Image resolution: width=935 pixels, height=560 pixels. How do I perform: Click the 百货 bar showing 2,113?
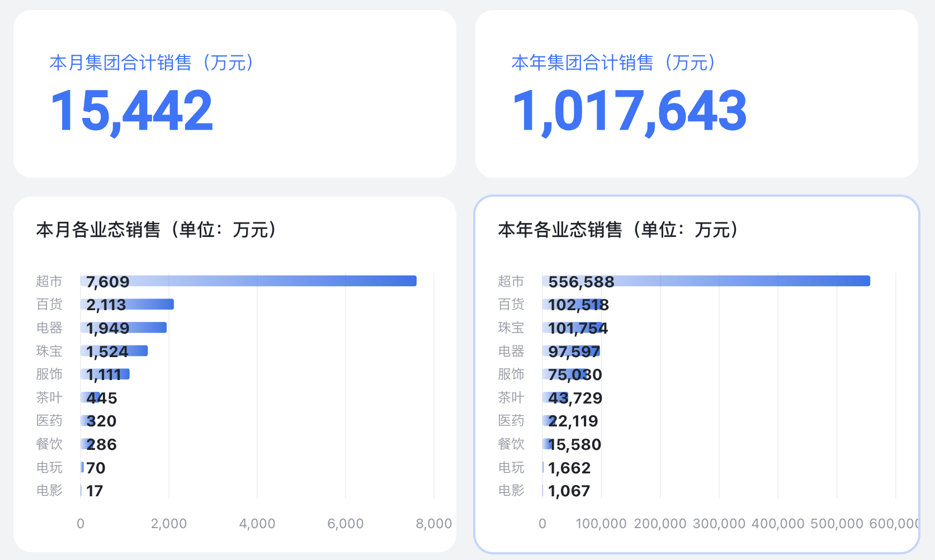click(x=150, y=305)
